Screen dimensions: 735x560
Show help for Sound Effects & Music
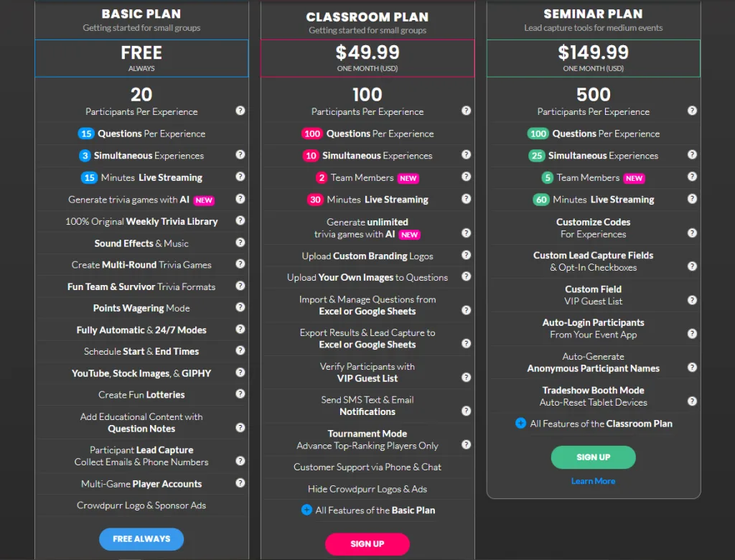pyautogui.click(x=240, y=243)
